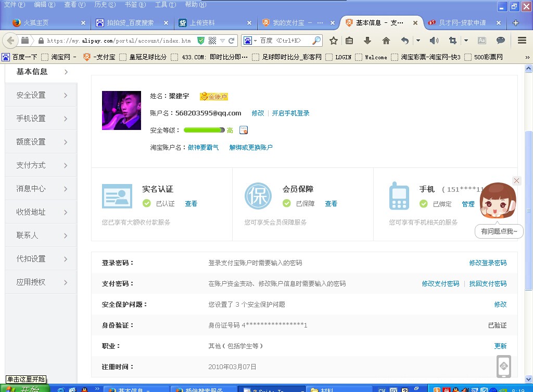This screenshot has height=392, width=533.
Task: Click the 修改登录密码 link
Action: (487, 263)
